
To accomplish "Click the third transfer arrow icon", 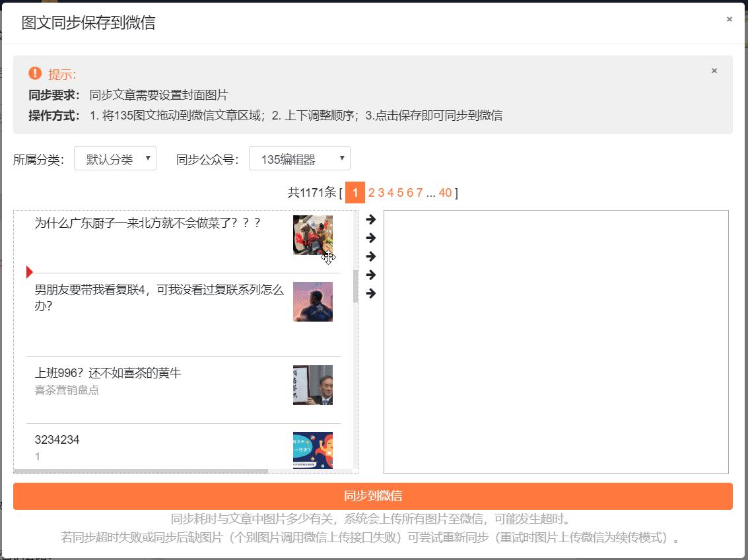I will pyautogui.click(x=371, y=257).
